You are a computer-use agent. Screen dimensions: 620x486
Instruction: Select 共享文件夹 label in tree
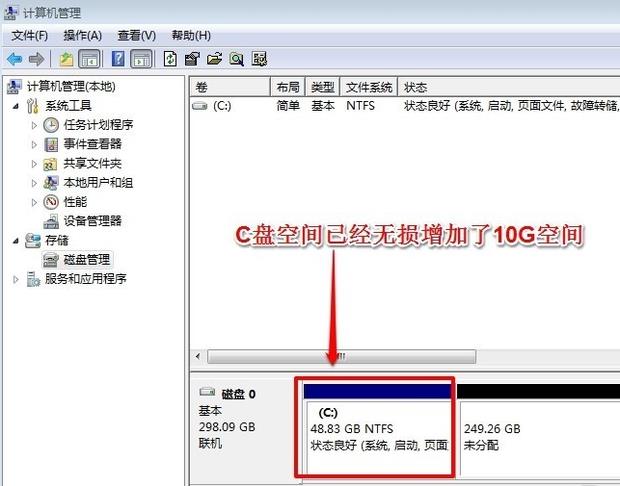point(93,164)
